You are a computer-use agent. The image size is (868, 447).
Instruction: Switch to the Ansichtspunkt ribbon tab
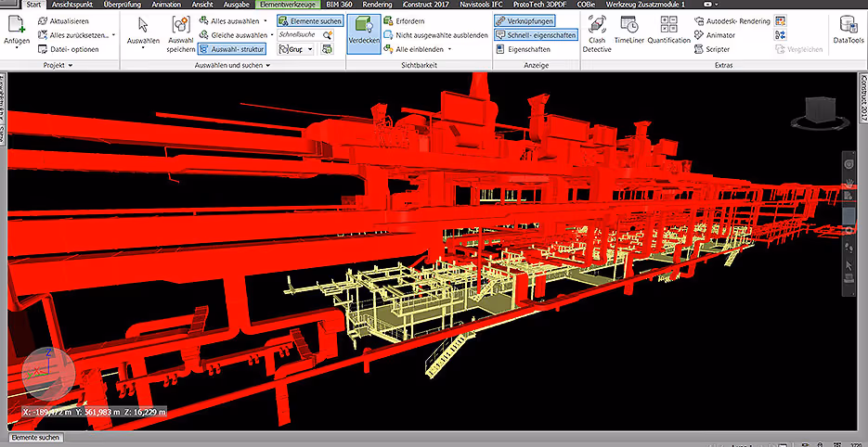click(x=72, y=5)
